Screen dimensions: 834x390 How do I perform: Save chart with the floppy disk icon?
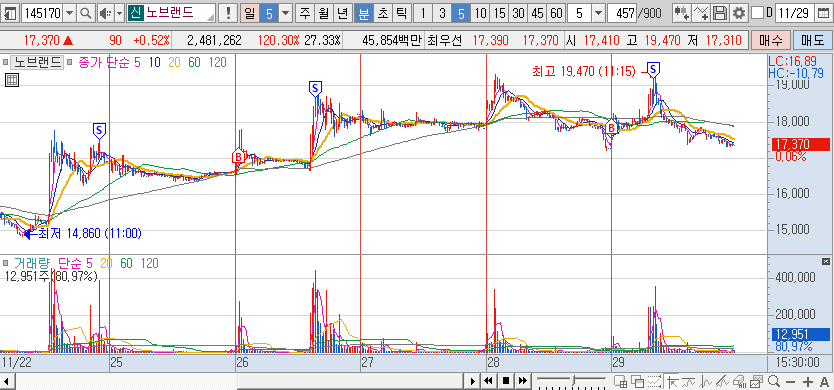720,13
